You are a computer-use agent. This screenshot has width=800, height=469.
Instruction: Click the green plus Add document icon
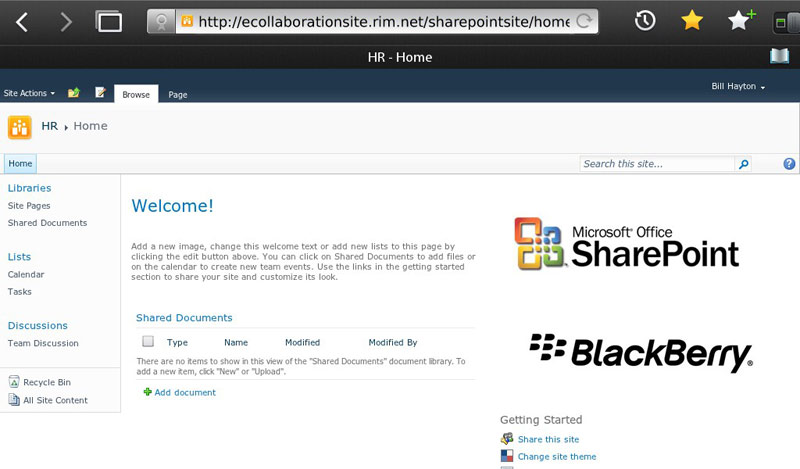point(147,392)
